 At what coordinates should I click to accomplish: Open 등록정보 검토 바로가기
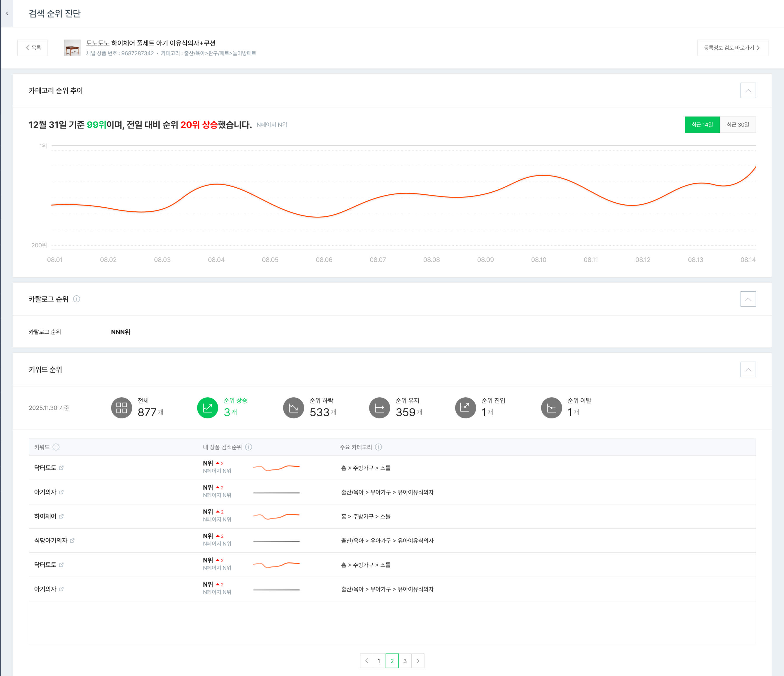tap(732, 48)
